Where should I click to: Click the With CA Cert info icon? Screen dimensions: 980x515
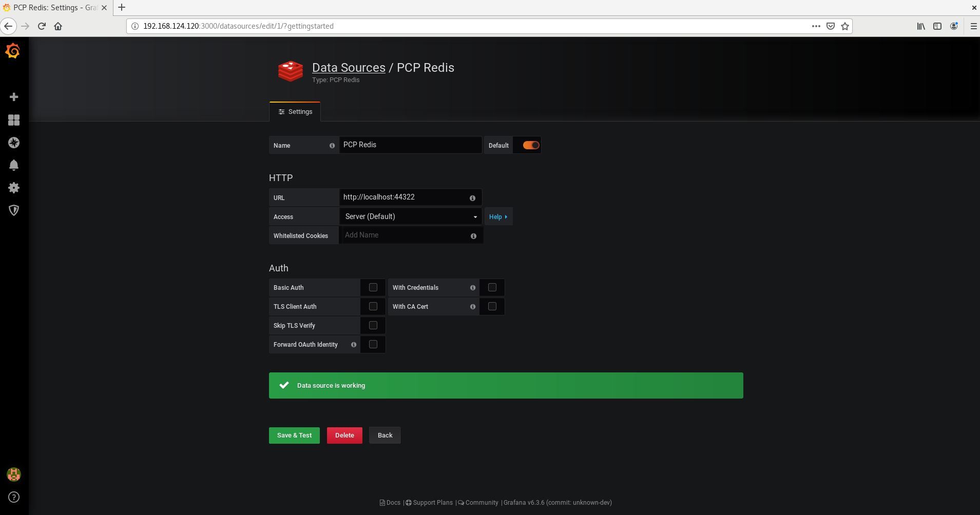point(473,307)
